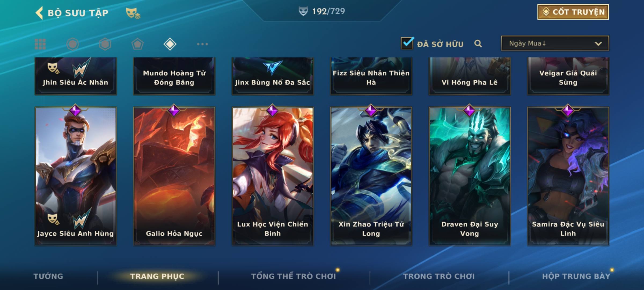644x290 pixels.
Task: Uncheck the Đã Sở Hữu checkbox
Action: pyautogui.click(x=407, y=43)
